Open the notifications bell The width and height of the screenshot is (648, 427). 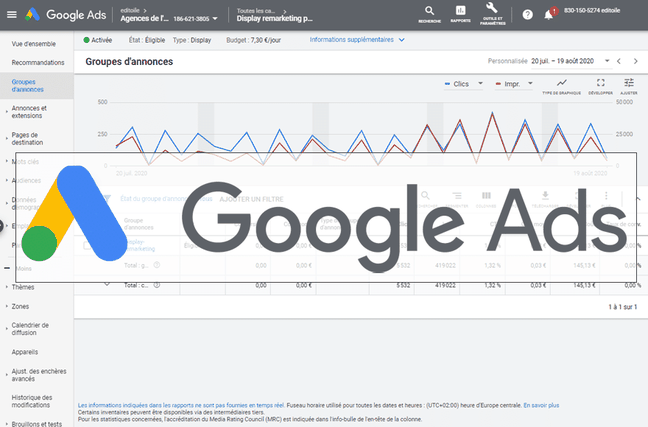coord(548,15)
